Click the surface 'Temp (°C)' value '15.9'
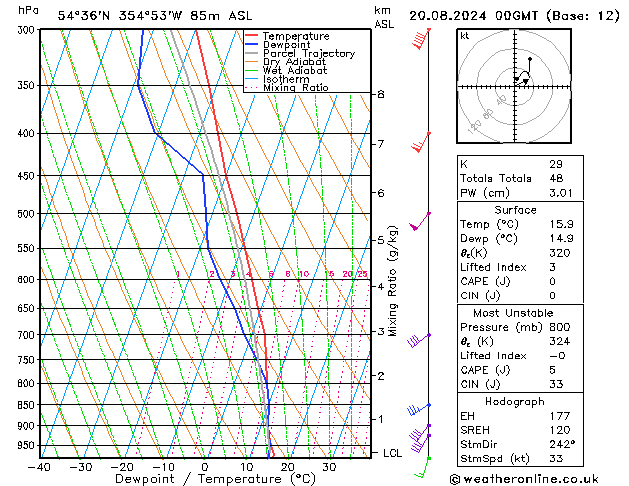 561,224
